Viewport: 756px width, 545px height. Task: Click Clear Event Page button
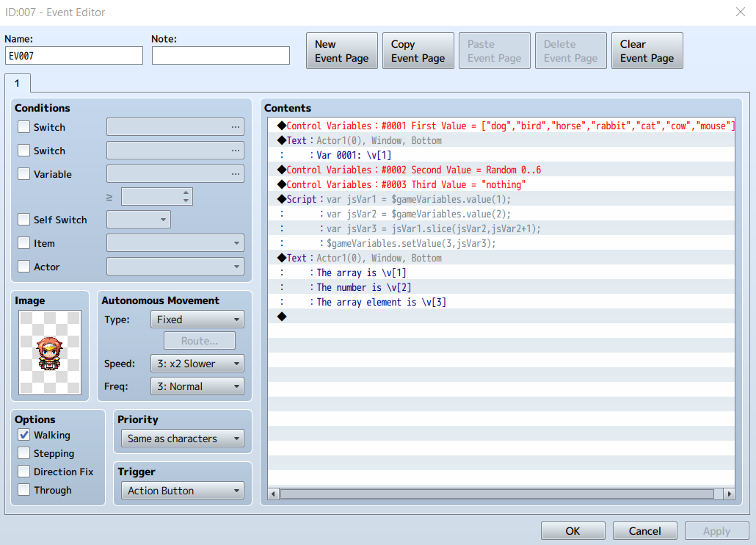coord(647,51)
